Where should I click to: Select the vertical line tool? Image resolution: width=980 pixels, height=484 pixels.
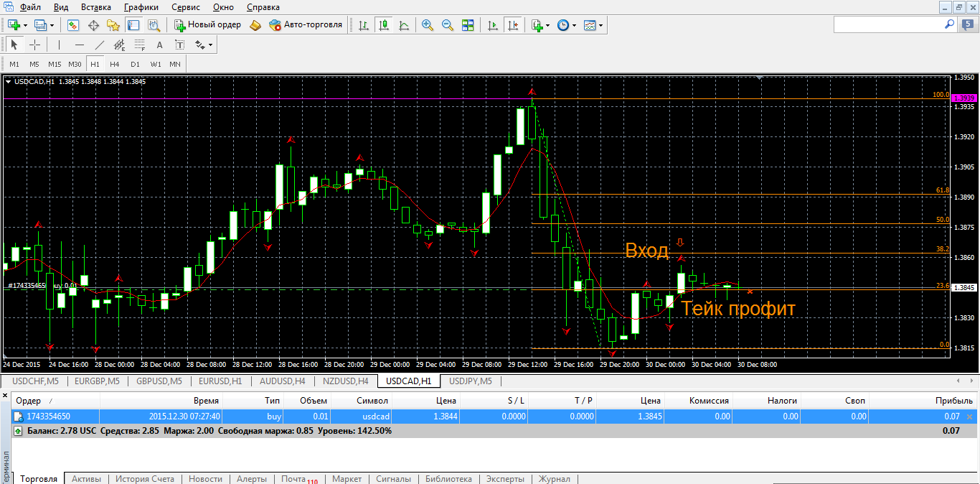click(59, 45)
